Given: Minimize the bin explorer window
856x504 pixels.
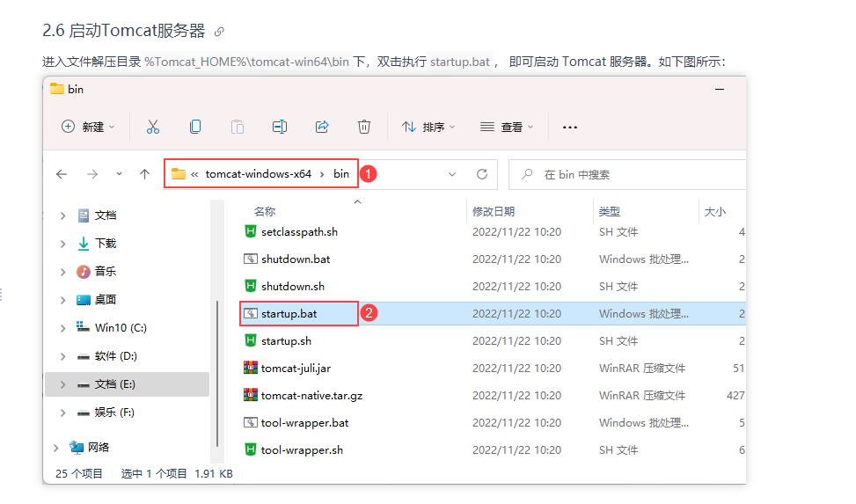Looking at the screenshot, I should pyautogui.click(x=720, y=89).
